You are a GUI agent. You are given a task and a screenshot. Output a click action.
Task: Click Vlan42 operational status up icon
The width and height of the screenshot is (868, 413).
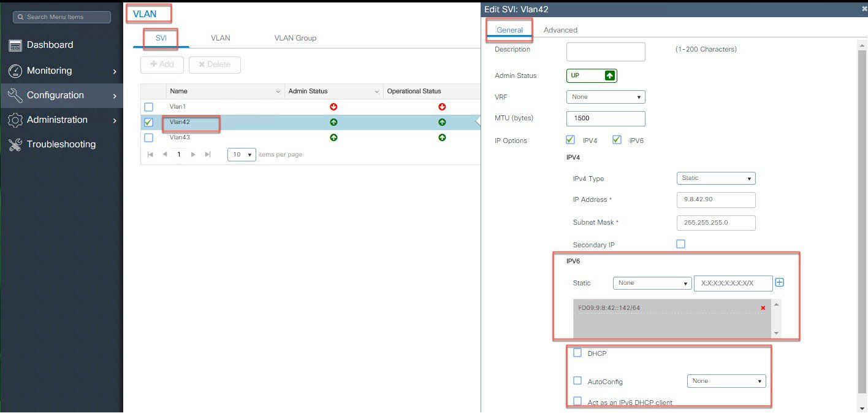click(x=442, y=122)
